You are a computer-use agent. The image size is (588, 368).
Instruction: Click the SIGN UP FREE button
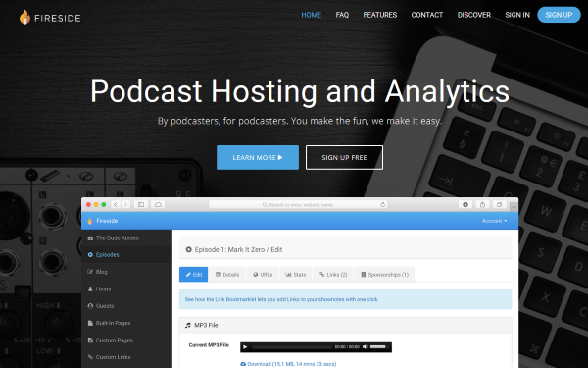tap(344, 157)
